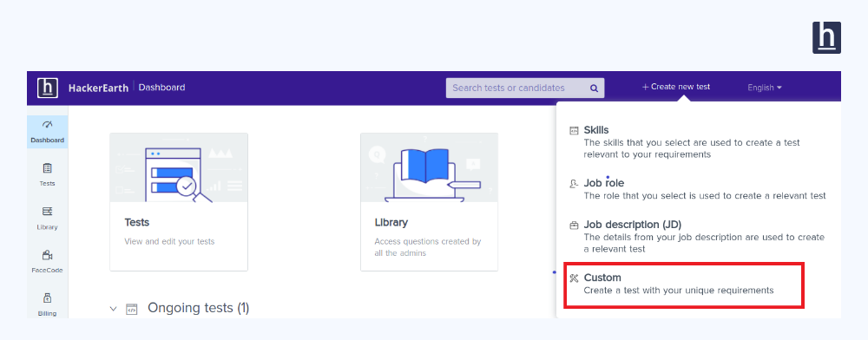Click the Skills option icon
Screen dimensions: 868x340
tap(574, 130)
